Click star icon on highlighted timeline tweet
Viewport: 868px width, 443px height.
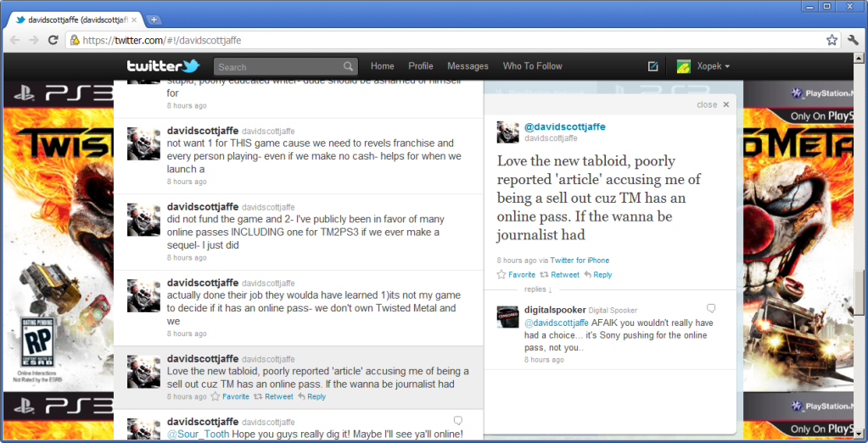216,396
